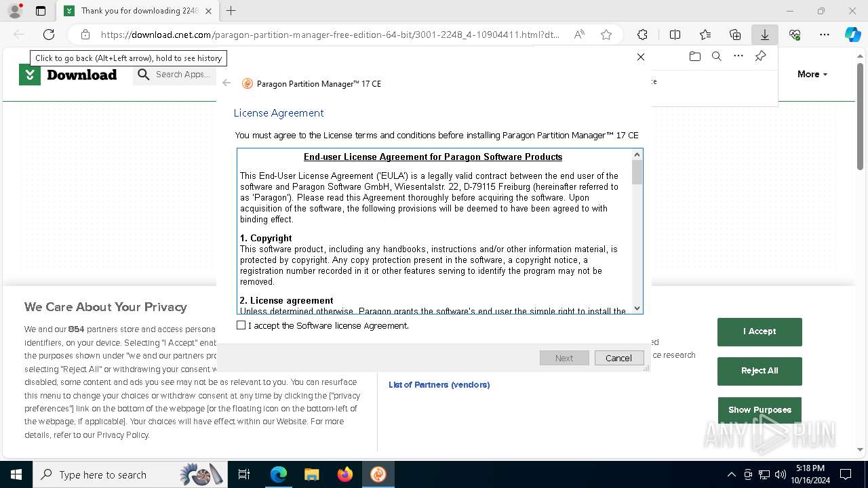Click the Paragon Partition Manager logo icon

coord(248,84)
